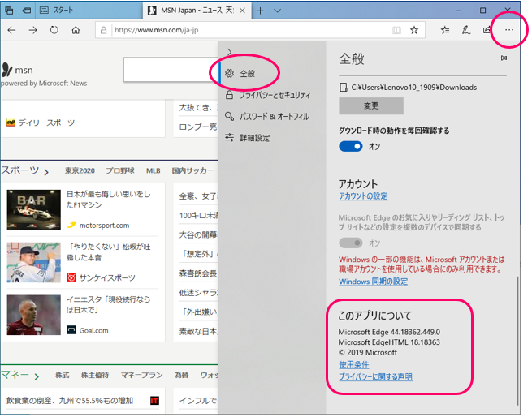The image size is (532, 417).
Task: Click the 変更 download folder button
Action: click(371, 105)
